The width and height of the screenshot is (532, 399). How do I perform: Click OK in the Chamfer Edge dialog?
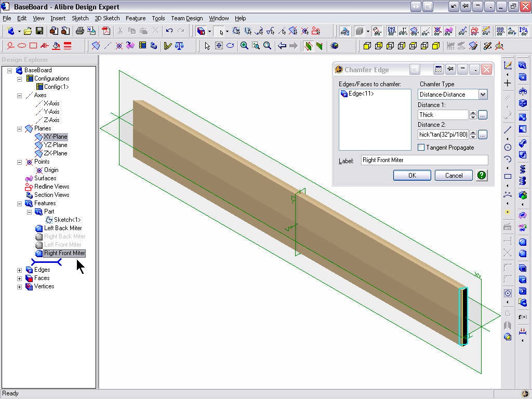pos(412,176)
